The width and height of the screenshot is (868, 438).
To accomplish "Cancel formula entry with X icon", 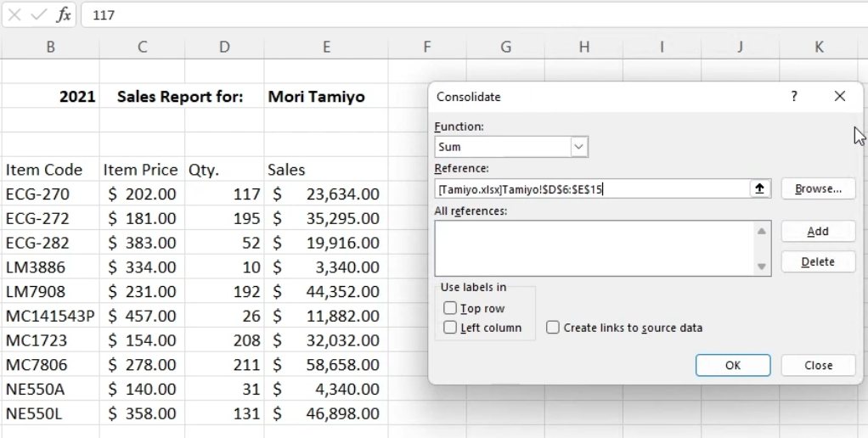I will click(15, 15).
